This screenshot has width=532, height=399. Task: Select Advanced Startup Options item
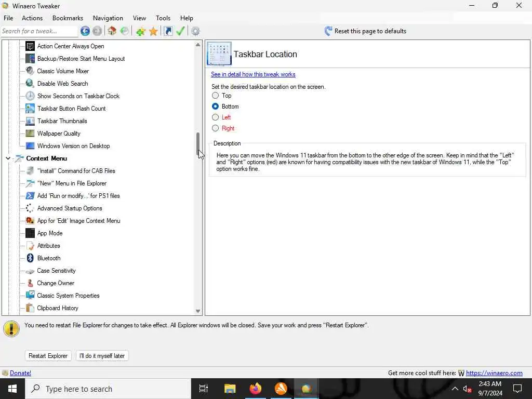point(70,208)
